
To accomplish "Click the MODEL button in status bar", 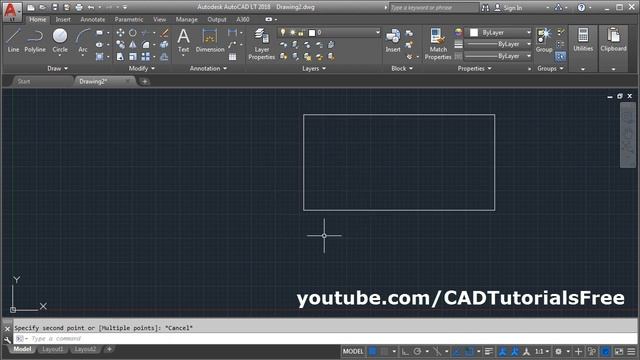I will [x=353, y=351].
